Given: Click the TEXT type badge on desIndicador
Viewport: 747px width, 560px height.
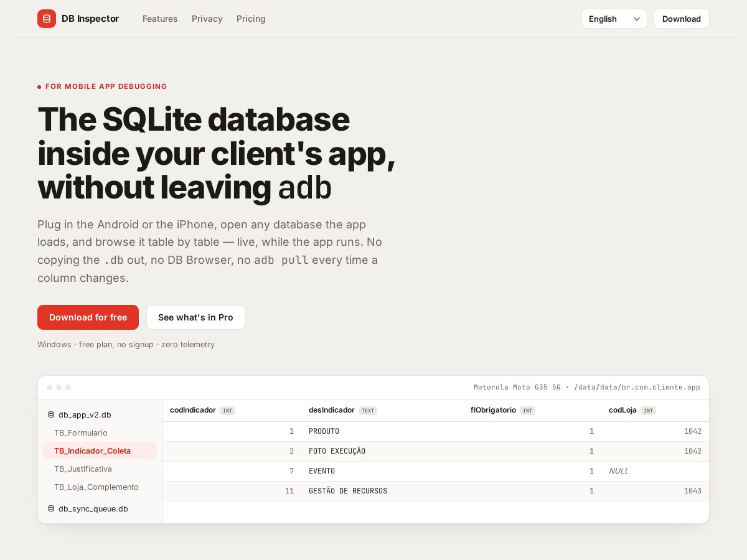Looking at the screenshot, I should (x=368, y=411).
